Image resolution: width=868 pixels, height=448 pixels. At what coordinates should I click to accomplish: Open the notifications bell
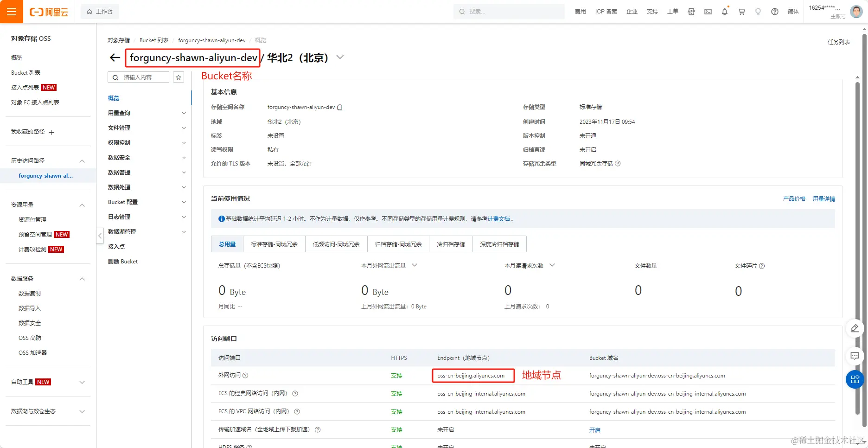click(x=725, y=12)
